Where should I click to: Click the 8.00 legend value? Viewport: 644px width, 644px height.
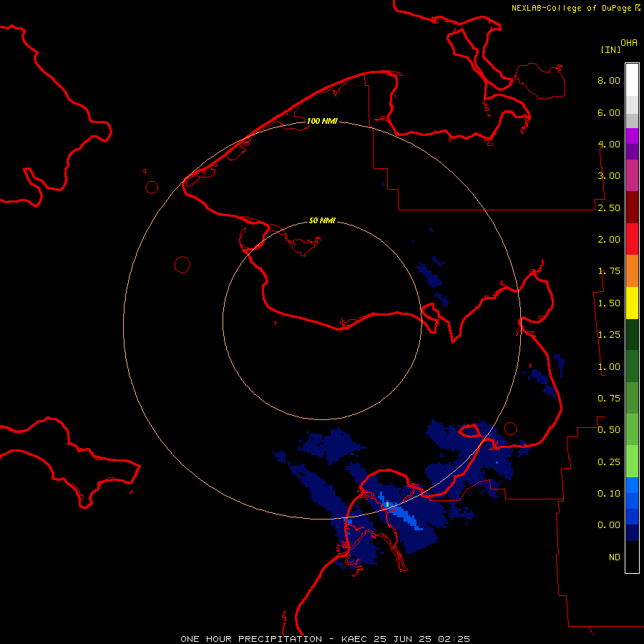pos(609,80)
